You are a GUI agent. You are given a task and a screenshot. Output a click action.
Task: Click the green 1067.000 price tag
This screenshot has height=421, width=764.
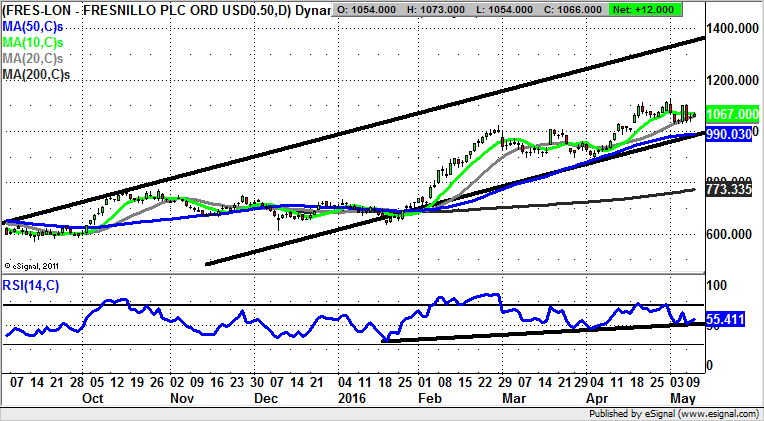(728, 114)
